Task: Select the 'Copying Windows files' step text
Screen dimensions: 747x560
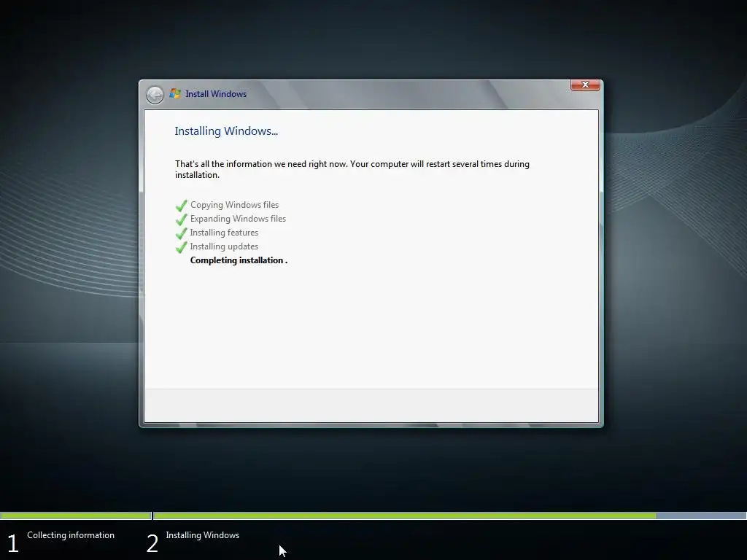Action: (x=234, y=205)
